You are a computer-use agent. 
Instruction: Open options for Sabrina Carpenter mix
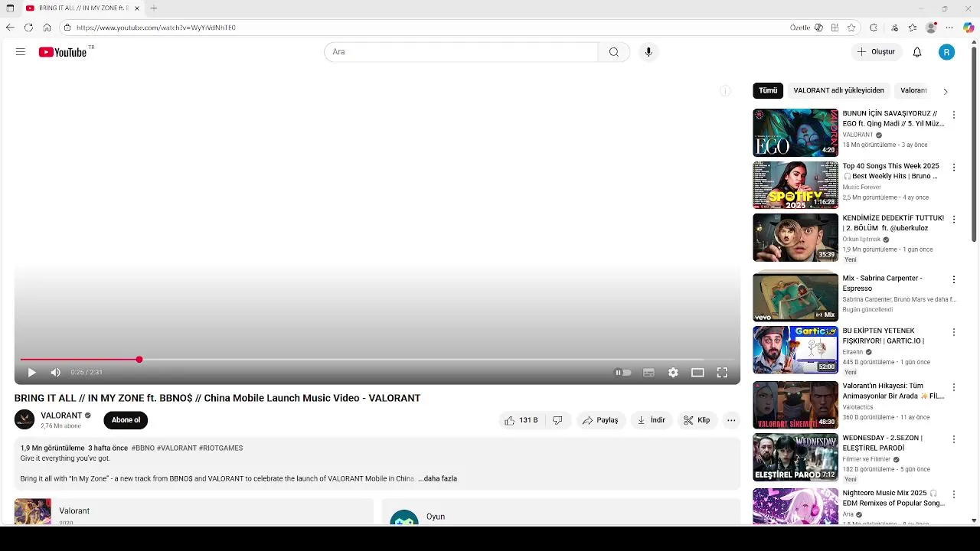click(954, 279)
